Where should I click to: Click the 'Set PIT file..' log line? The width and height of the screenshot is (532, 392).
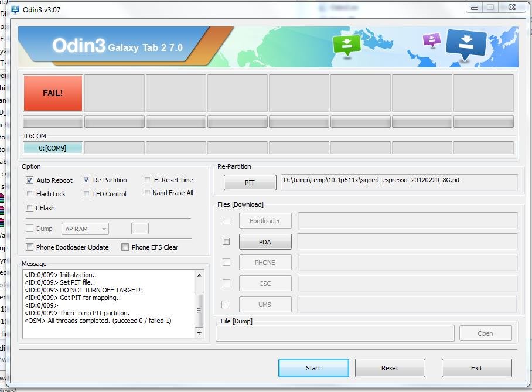tap(60, 282)
